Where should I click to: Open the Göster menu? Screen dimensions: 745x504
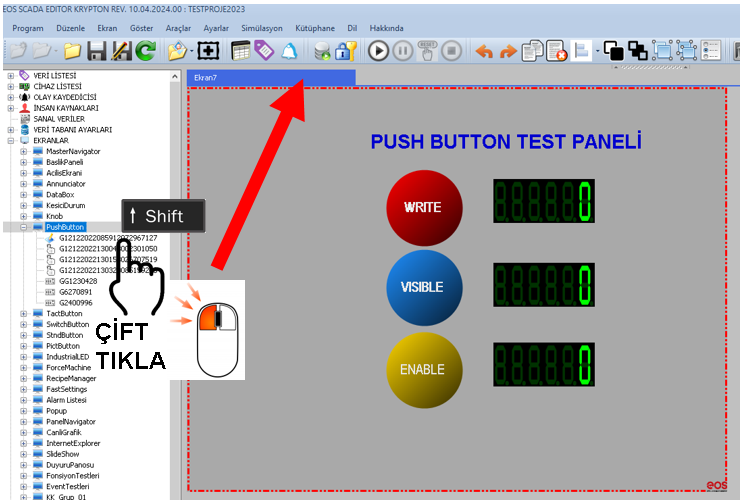tap(142, 28)
